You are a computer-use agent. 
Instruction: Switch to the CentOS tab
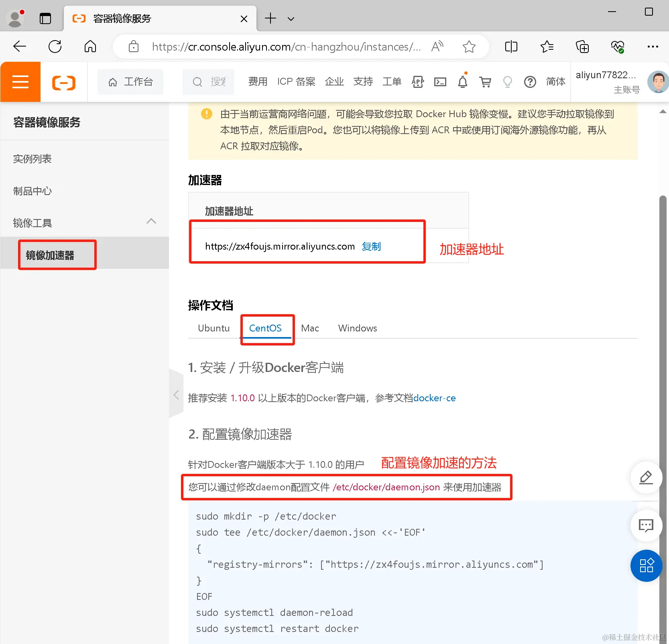[x=265, y=328]
